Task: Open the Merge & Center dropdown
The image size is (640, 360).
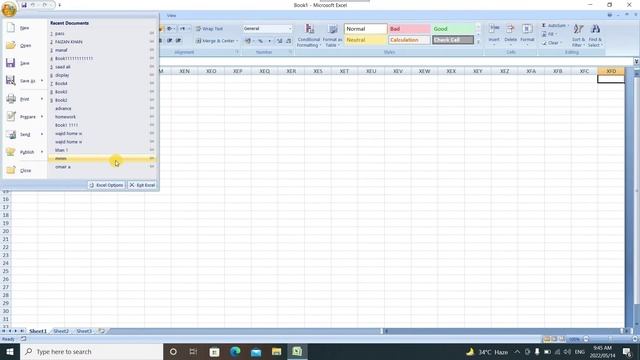Action: [x=237, y=41]
